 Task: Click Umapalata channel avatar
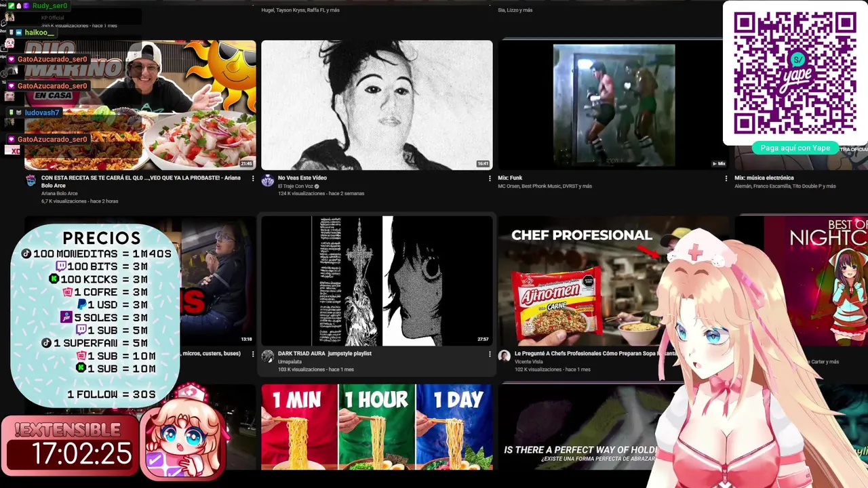(x=268, y=356)
